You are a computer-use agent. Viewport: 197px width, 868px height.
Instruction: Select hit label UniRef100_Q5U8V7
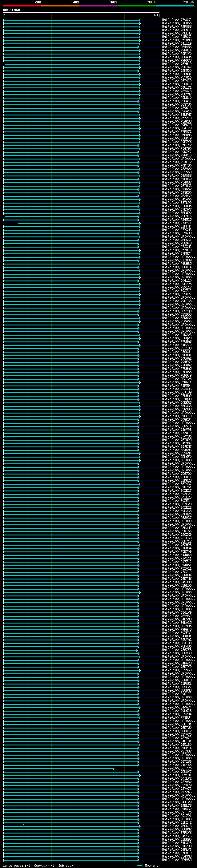177,772
